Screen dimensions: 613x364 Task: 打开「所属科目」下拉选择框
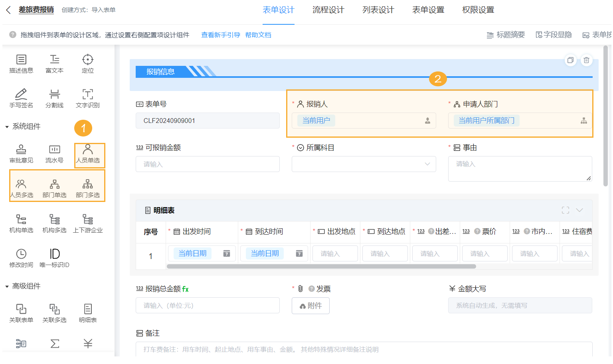(x=364, y=164)
